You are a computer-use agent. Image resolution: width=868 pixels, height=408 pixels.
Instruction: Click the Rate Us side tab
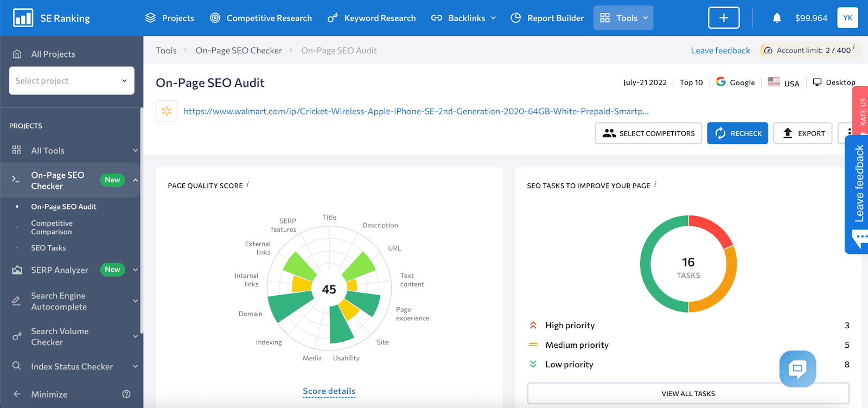(861, 111)
